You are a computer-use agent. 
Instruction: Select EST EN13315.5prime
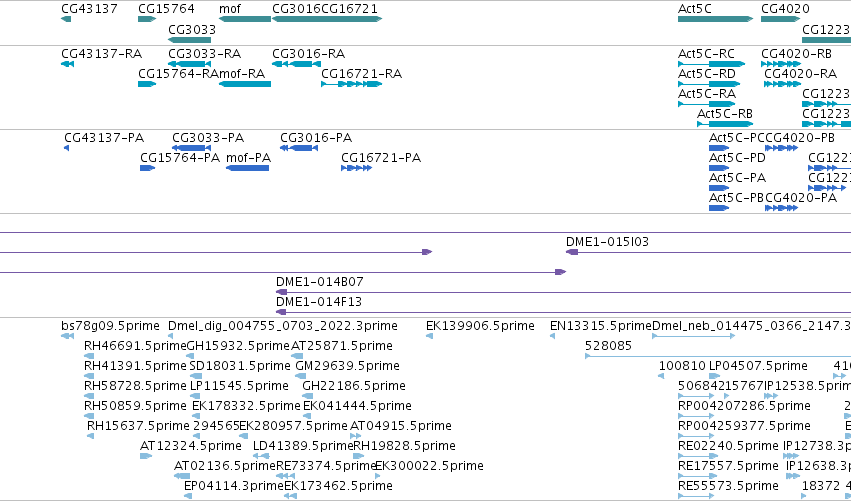[552, 337]
